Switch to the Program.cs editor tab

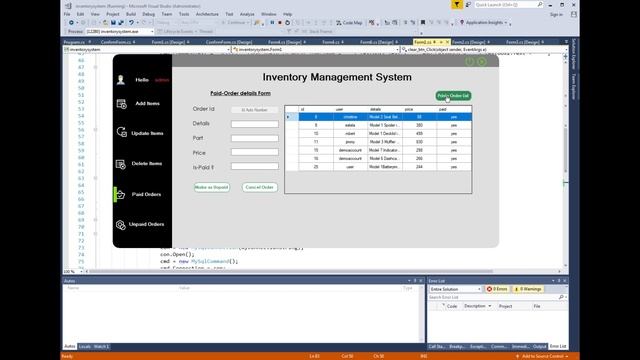point(77,42)
